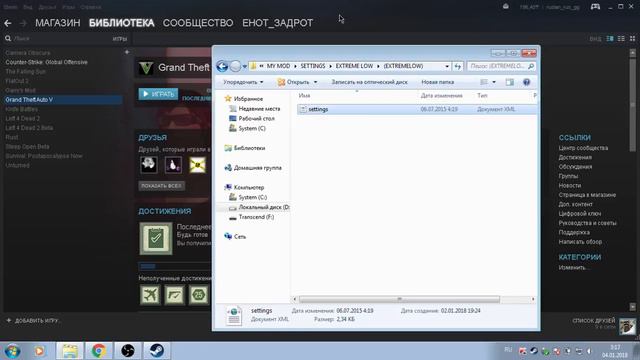Open the media player taskbar icon
640x360 pixels.
pyautogui.click(x=40, y=351)
